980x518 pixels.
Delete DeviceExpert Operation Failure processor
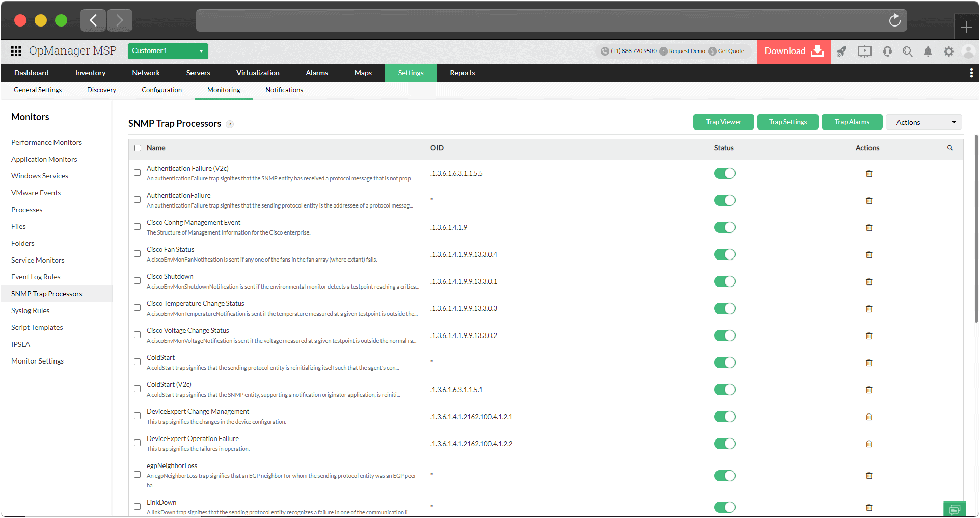869,444
